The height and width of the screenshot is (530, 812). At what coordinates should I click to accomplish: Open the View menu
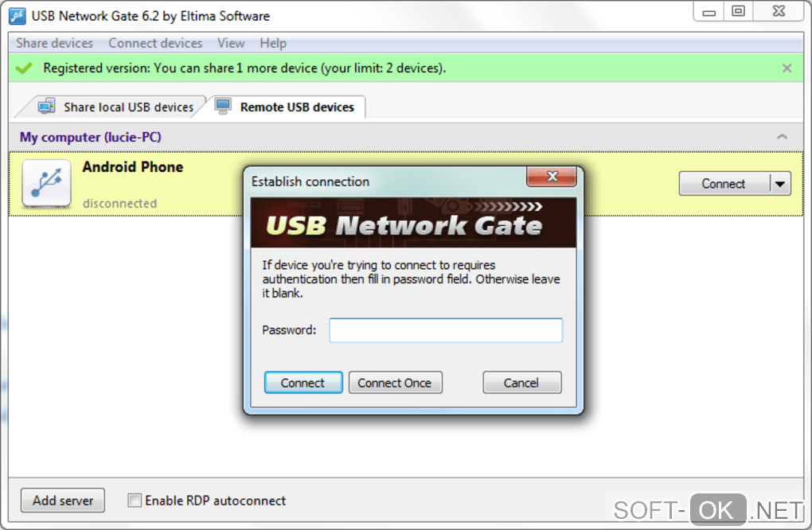(x=231, y=44)
